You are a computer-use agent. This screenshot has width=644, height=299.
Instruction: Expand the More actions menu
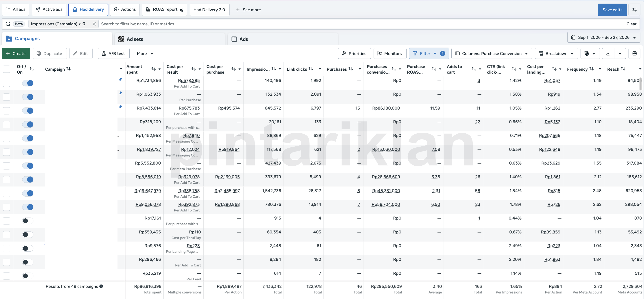145,54
